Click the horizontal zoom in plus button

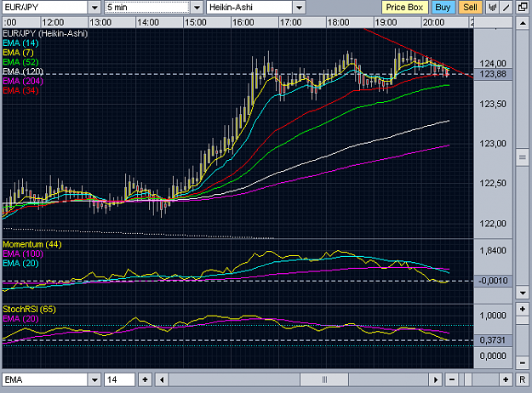[x=506, y=379]
